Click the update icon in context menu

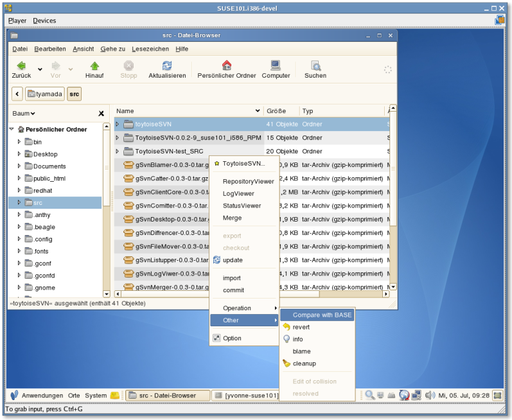[x=216, y=259]
